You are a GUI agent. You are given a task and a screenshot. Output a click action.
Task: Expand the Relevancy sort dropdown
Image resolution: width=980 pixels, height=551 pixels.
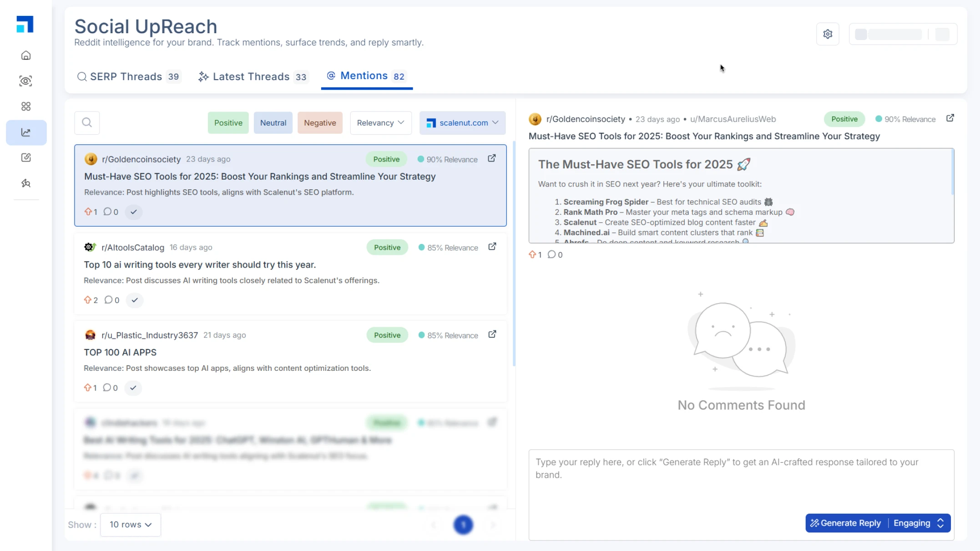(x=381, y=123)
